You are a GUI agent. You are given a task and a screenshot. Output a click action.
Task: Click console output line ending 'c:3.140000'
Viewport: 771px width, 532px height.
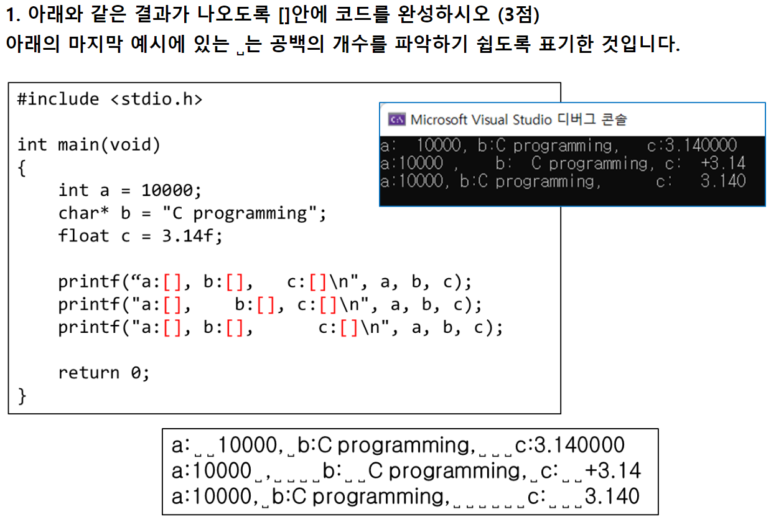pos(559,146)
